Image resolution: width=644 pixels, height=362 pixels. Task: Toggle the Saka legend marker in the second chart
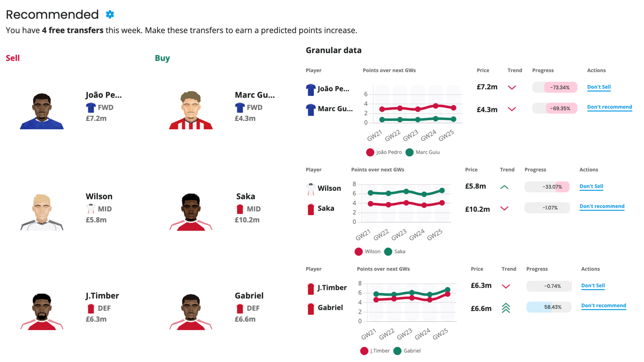[388, 251]
